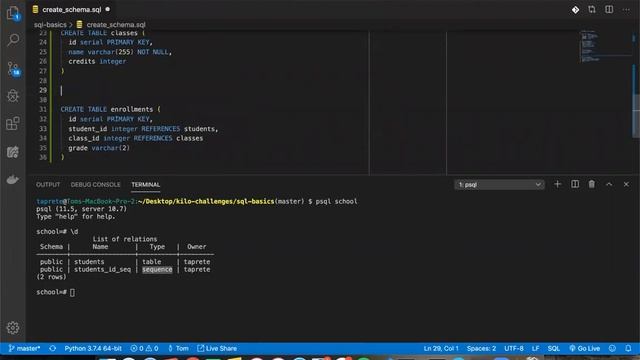Click the psql prompt input in terminal

[x=72, y=292]
